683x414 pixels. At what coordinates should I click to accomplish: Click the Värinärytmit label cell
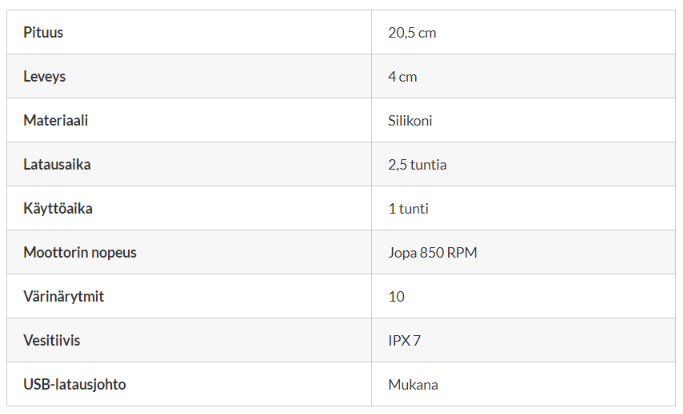[x=65, y=297]
